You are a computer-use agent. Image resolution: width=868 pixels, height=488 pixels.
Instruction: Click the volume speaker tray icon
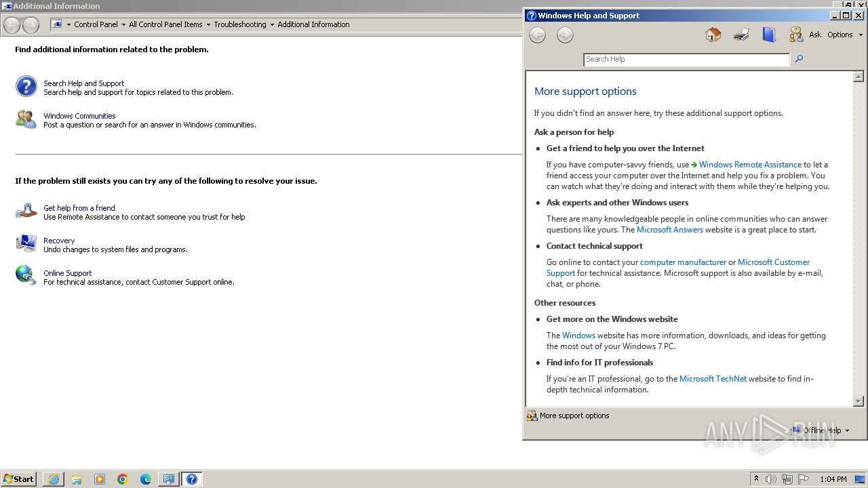(771, 479)
